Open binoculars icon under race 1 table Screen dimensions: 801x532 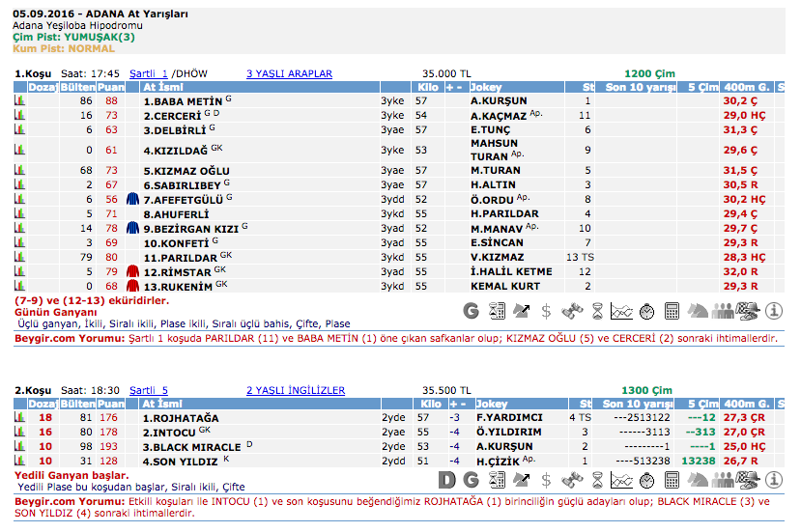point(572,311)
